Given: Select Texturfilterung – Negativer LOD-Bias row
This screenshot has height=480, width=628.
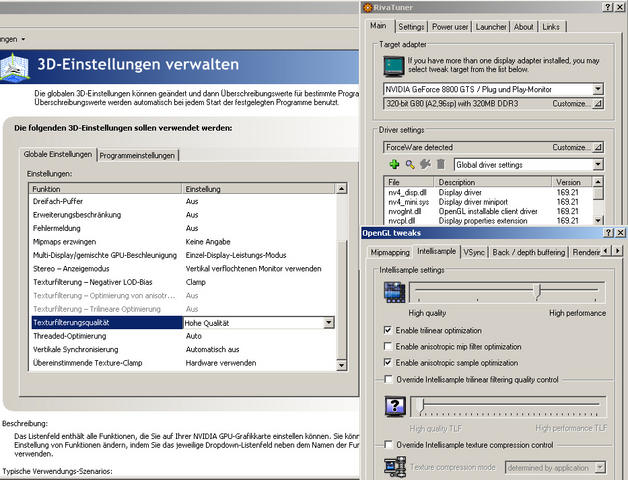Looking at the screenshot, I should pyautogui.click(x=183, y=282).
